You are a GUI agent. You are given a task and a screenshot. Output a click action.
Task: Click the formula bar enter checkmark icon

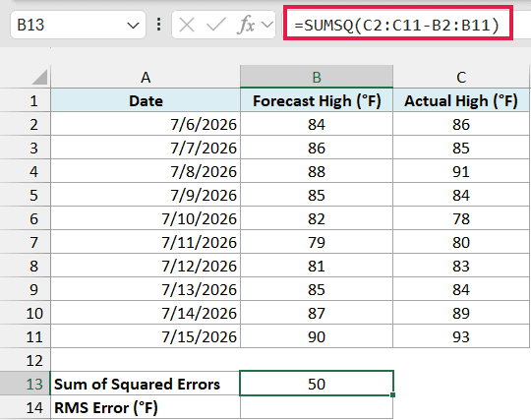pos(216,25)
